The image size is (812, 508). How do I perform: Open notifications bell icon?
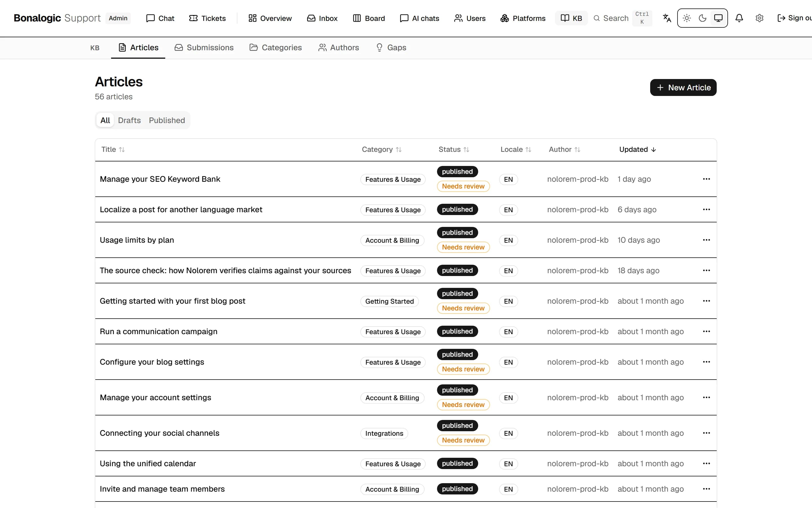[739, 18]
